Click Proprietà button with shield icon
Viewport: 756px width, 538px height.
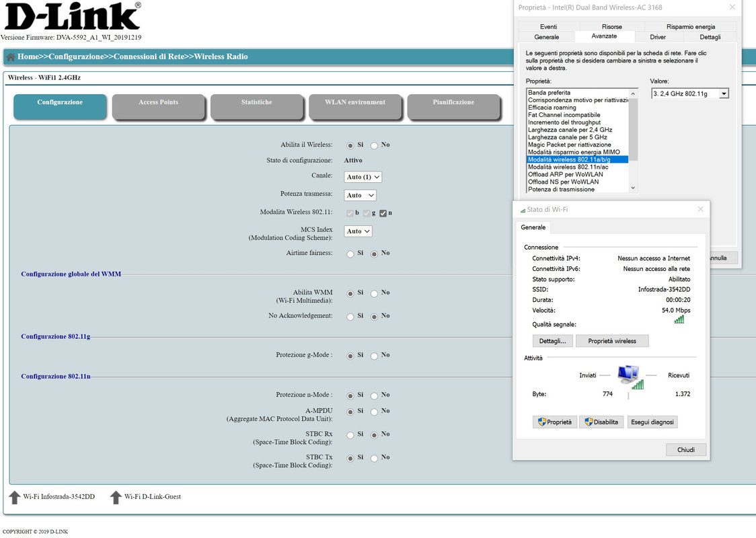point(554,422)
